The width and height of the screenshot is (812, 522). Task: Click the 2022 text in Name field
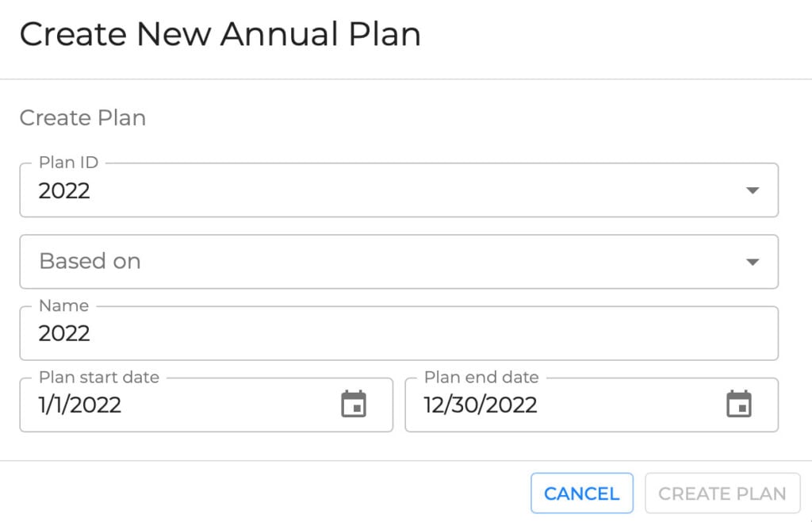(64, 333)
